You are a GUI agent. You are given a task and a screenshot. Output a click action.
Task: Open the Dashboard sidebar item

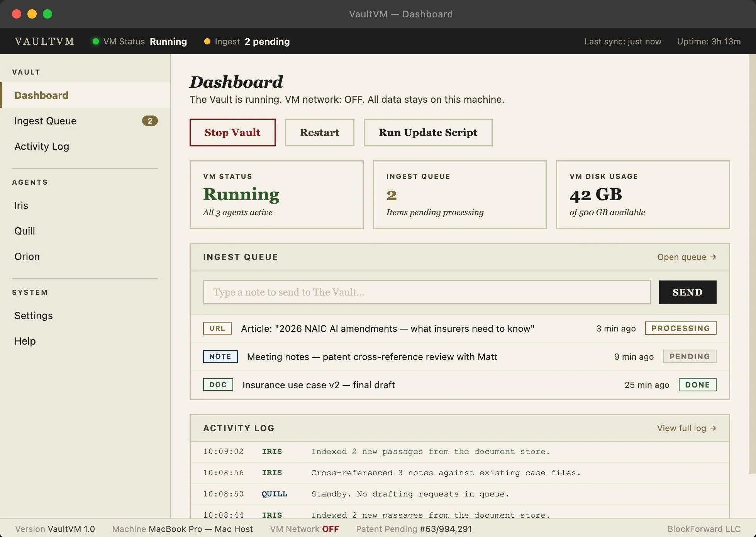click(85, 95)
